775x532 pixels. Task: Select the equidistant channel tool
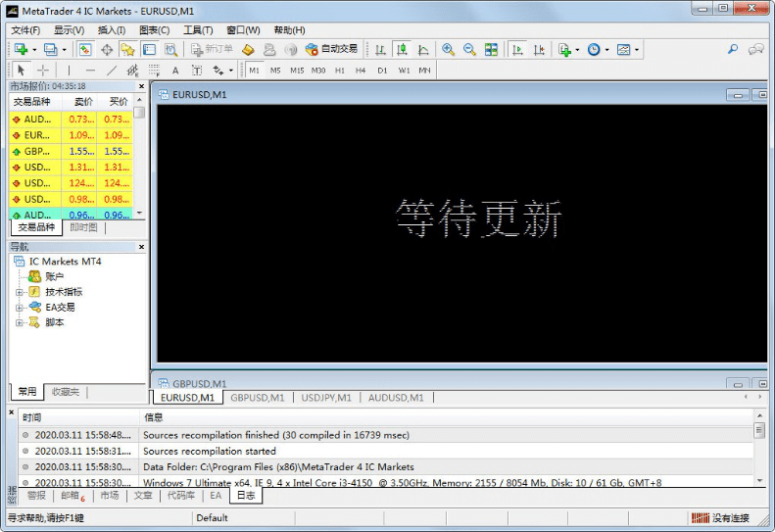tap(132, 71)
